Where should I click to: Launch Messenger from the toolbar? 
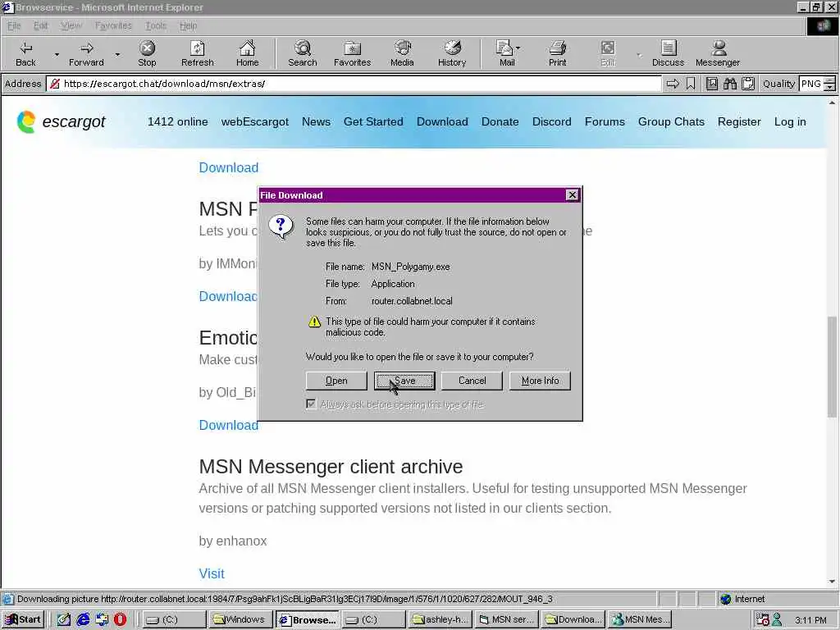click(717, 53)
